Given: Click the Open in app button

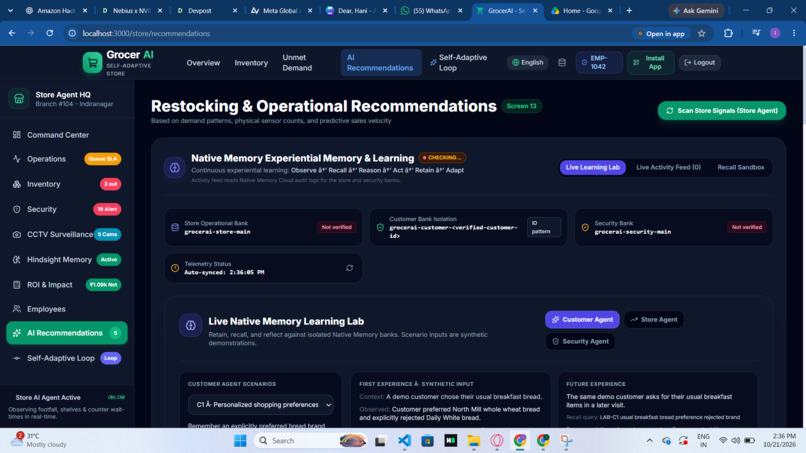Looking at the screenshot, I should point(661,33).
